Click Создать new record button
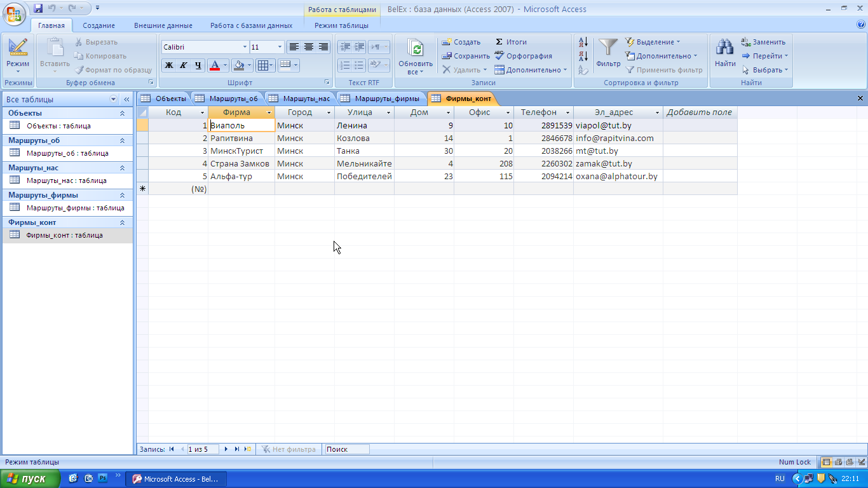This screenshot has height=488, width=868. tap(461, 42)
